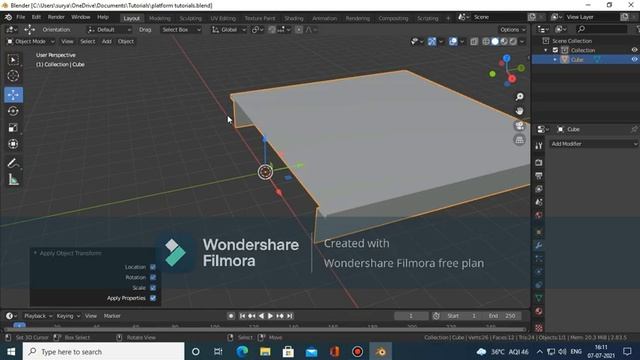Screen dimensions: 640x360
Task: Select the Cube row in the Outliner
Action: [x=586, y=60]
